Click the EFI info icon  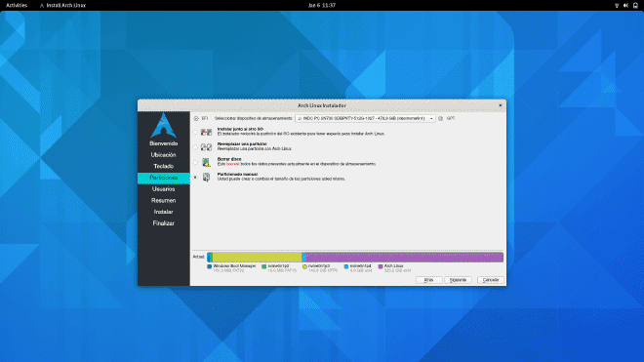tap(196, 118)
